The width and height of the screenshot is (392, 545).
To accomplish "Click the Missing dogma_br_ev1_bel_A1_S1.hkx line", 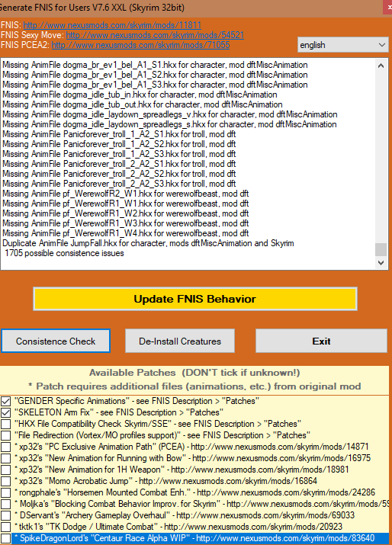I will (x=155, y=65).
